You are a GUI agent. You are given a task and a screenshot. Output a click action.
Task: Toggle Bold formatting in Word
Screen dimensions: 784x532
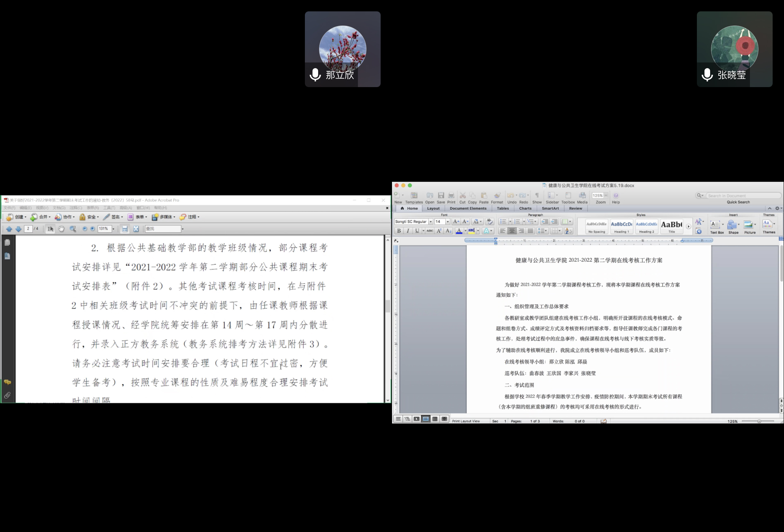pos(399,231)
